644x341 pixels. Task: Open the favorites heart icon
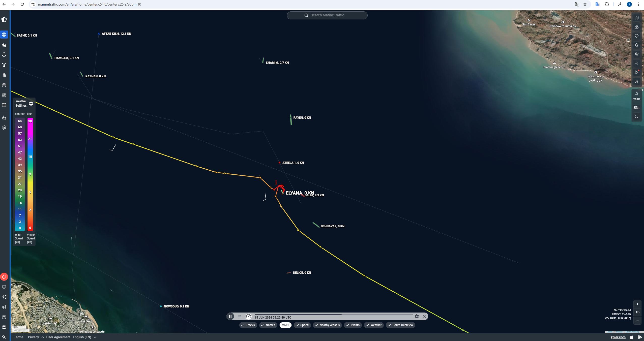(636, 36)
